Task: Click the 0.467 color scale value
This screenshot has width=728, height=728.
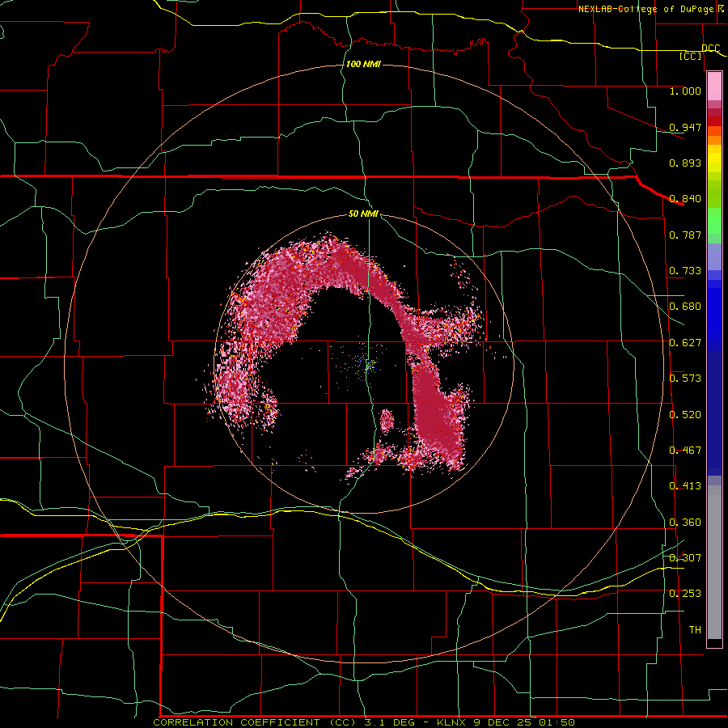Action: (685, 451)
